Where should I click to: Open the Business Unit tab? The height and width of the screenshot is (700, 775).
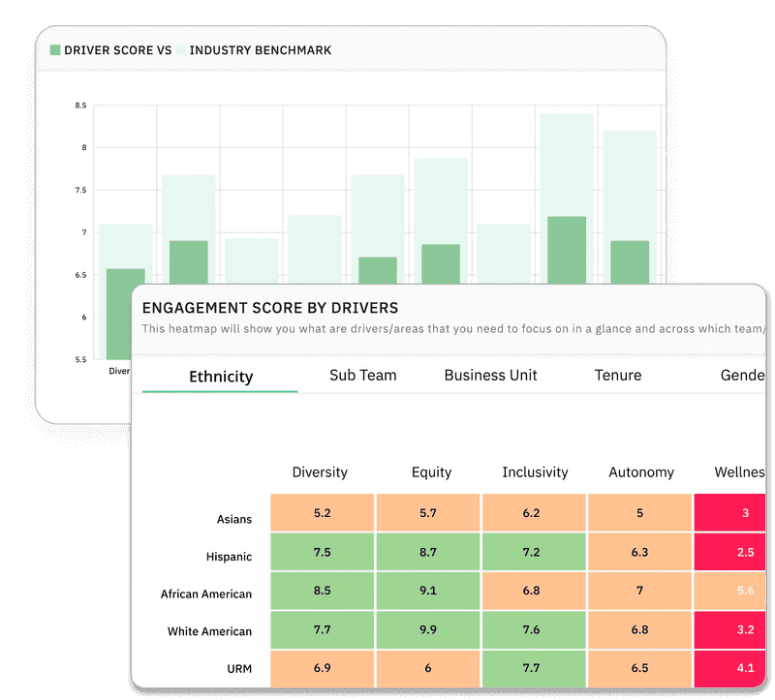(x=490, y=376)
